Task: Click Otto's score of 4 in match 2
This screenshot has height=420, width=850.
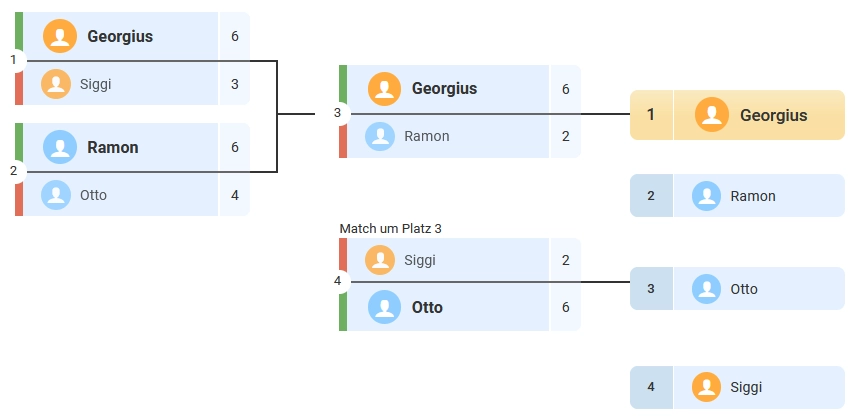Action: [x=235, y=195]
